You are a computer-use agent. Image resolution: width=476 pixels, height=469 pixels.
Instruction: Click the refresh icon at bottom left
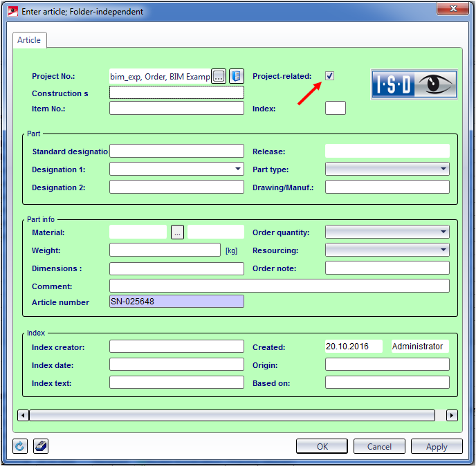coord(20,446)
